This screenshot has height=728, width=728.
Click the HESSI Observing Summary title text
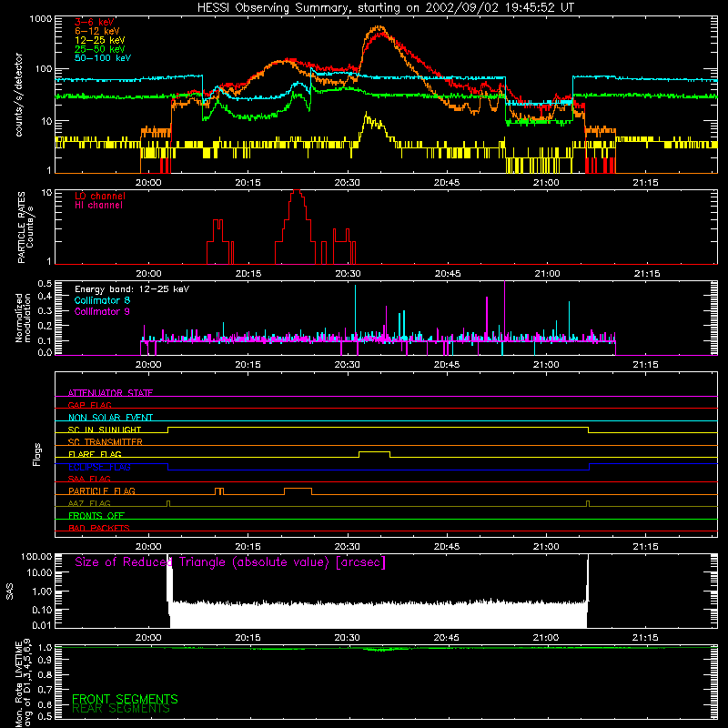(385, 8)
